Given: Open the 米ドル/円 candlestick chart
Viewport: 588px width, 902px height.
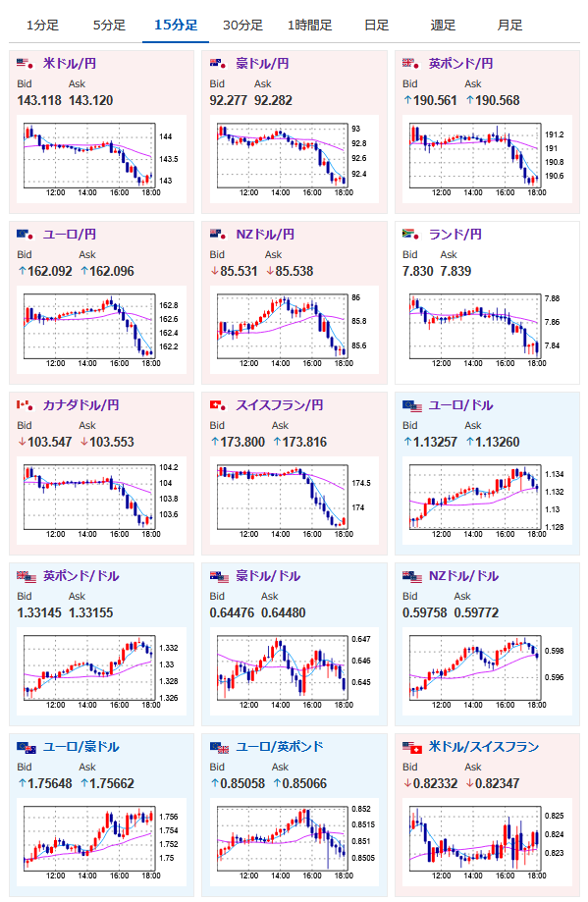Looking at the screenshot, I should point(101,159).
